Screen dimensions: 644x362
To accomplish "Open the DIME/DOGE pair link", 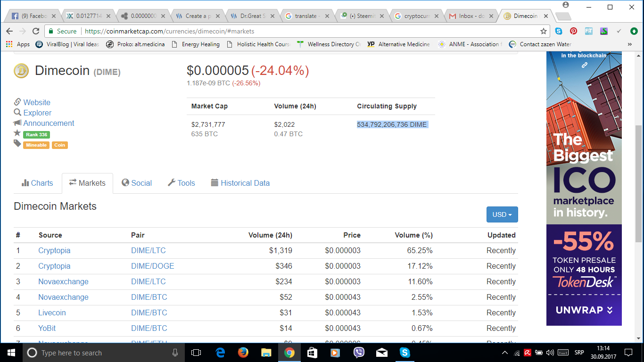I will (153, 266).
